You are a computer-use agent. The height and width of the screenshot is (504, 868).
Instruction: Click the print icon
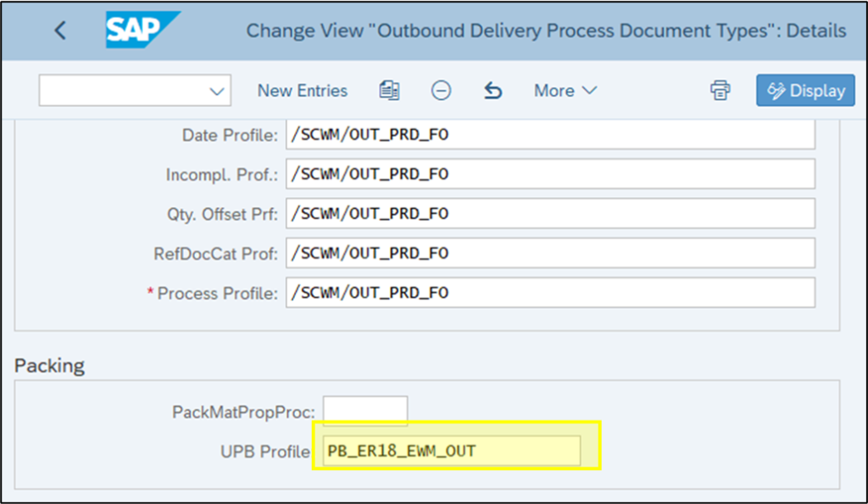click(x=721, y=90)
